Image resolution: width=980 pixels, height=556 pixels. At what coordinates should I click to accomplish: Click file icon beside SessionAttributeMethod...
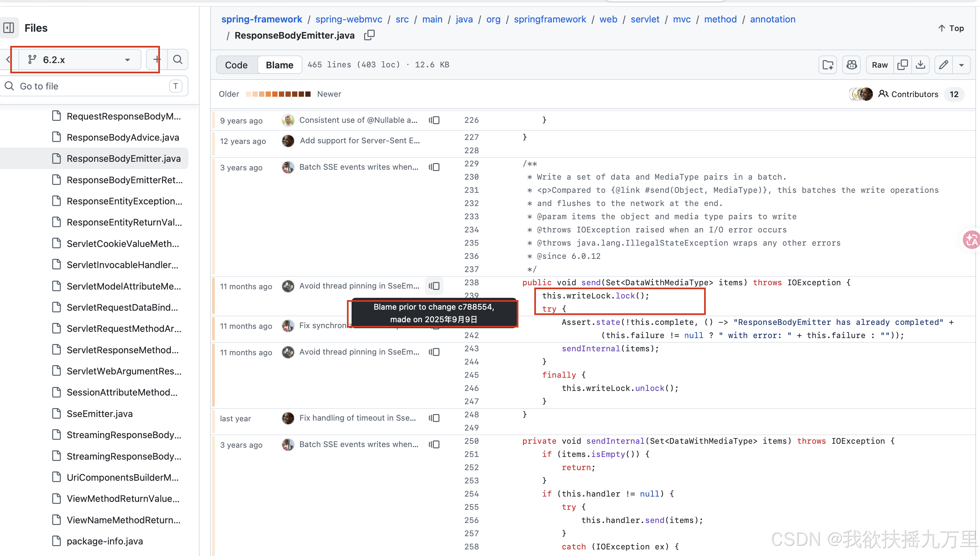[x=57, y=392]
